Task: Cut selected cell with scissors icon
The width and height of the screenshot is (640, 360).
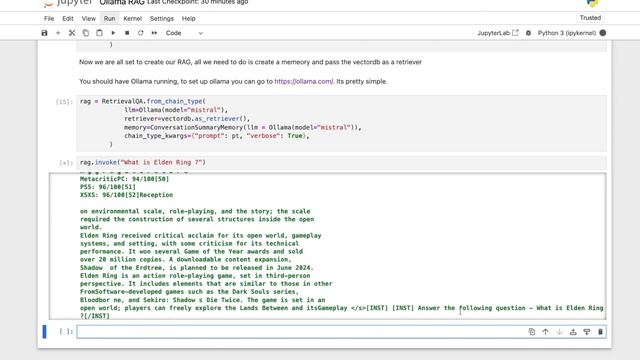Action: (72, 33)
